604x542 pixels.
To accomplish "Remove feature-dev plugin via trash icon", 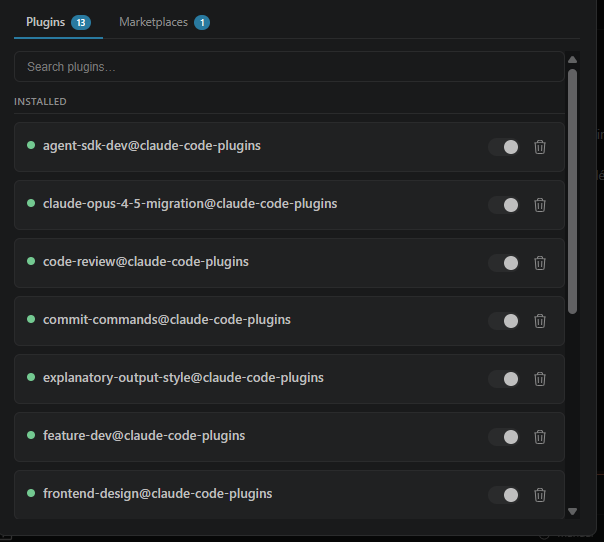I will click(x=540, y=437).
